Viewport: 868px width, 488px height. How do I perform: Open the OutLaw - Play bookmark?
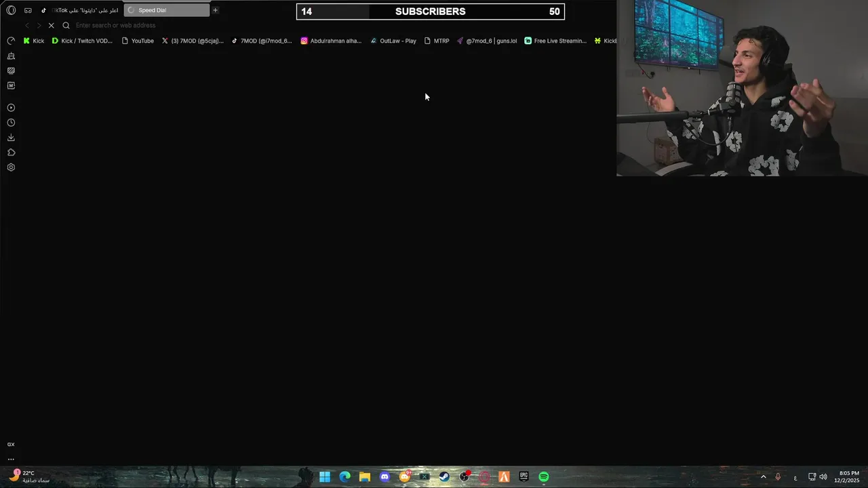pos(393,41)
